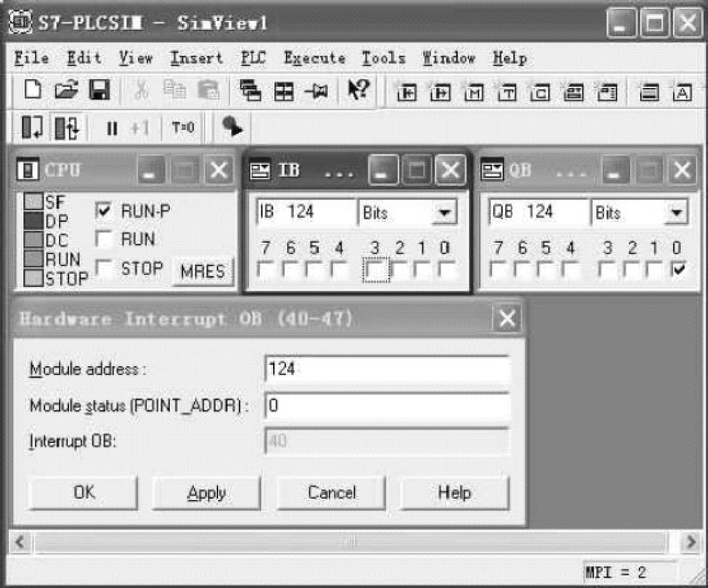Check the RUN mode checkbox

[104, 239]
